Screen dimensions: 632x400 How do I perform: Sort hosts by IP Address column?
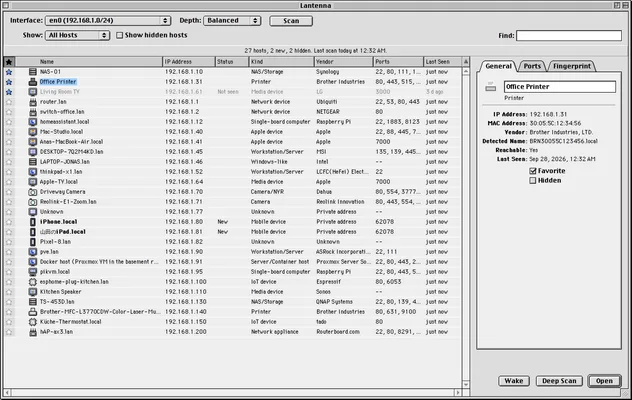tap(189, 62)
